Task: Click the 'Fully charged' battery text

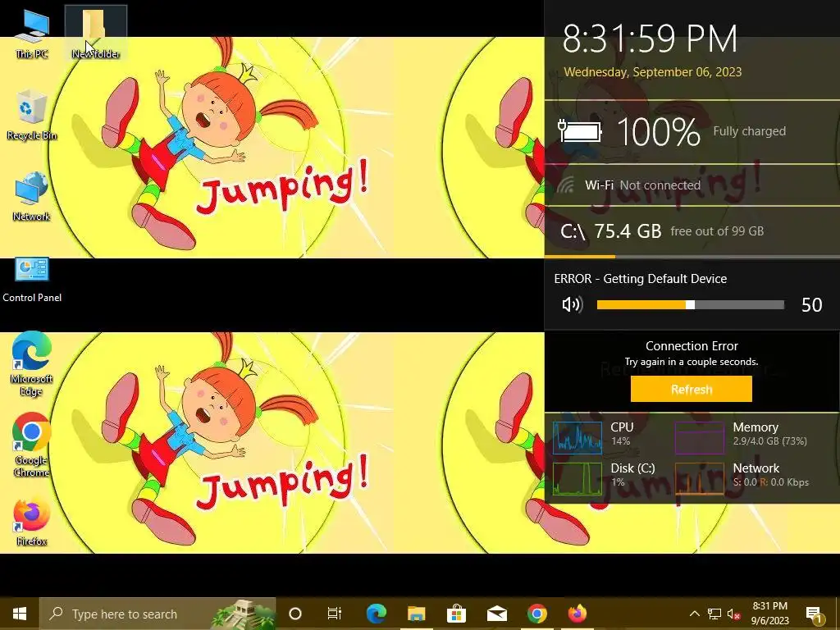Action: tap(750, 131)
